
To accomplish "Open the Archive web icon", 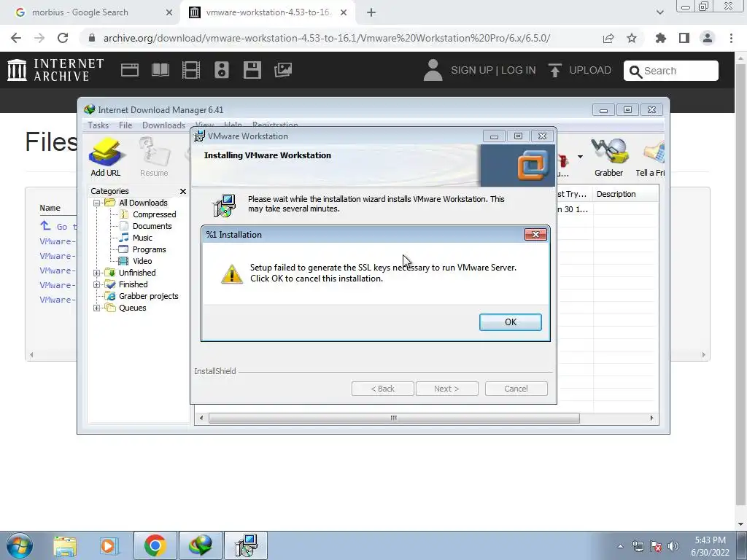I will [x=130, y=71].
